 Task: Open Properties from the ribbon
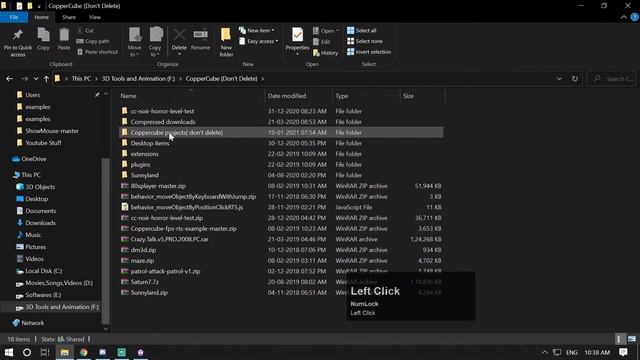(x=297, y=41)
